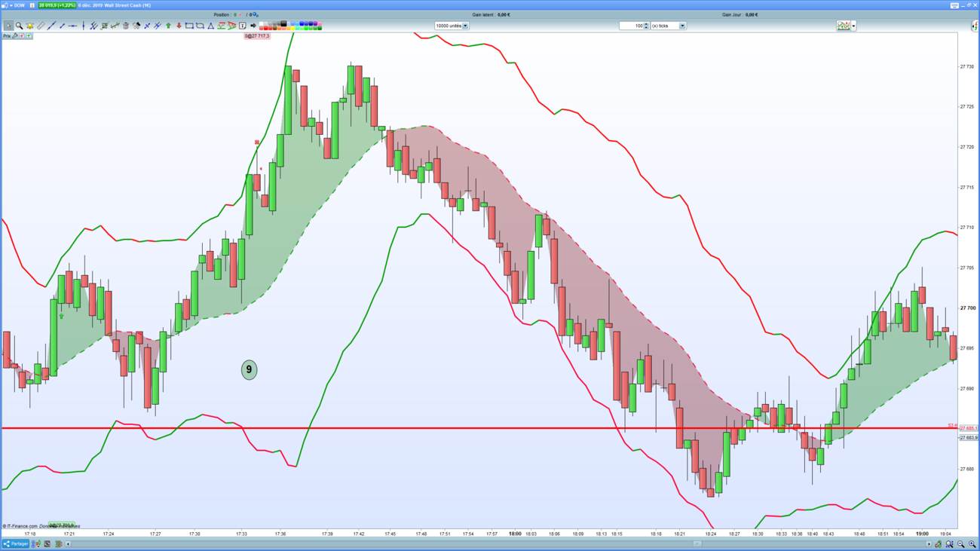Click the red horizontal price level line
This screenshot has height=551, width=980.
[x=479, y=428]
